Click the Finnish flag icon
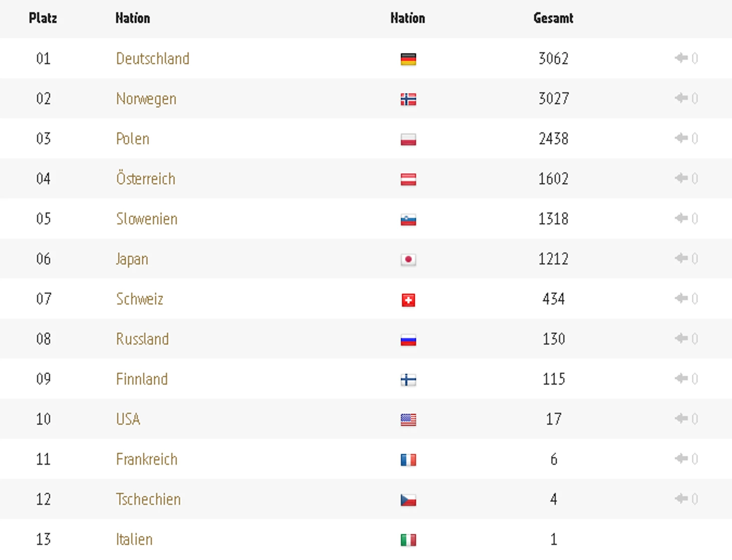This screenshot has height=560, width=732. click(x=408, y=380)
